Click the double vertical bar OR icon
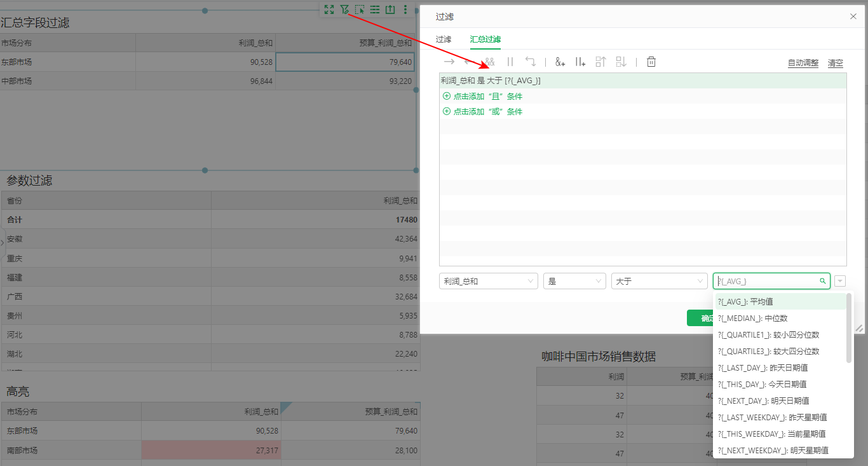 (510, 62)
